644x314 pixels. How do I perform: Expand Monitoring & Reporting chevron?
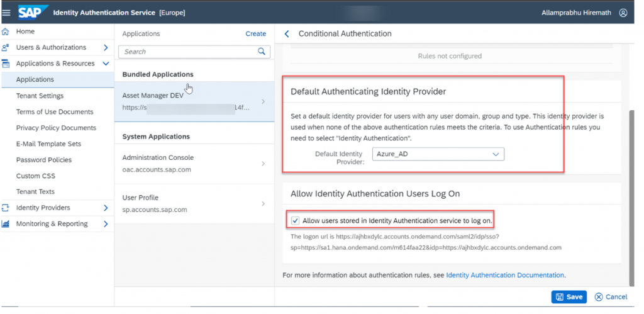tap(106, 224)
